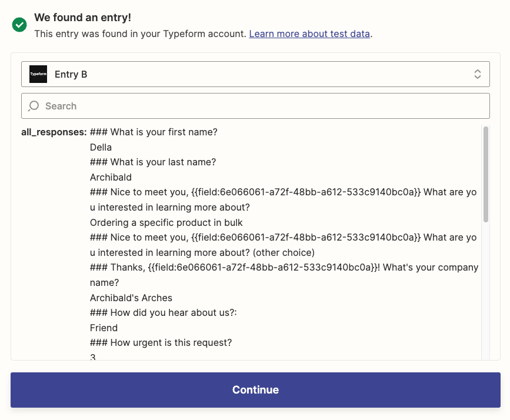Click the vertical scrollbar thumb

485,174
